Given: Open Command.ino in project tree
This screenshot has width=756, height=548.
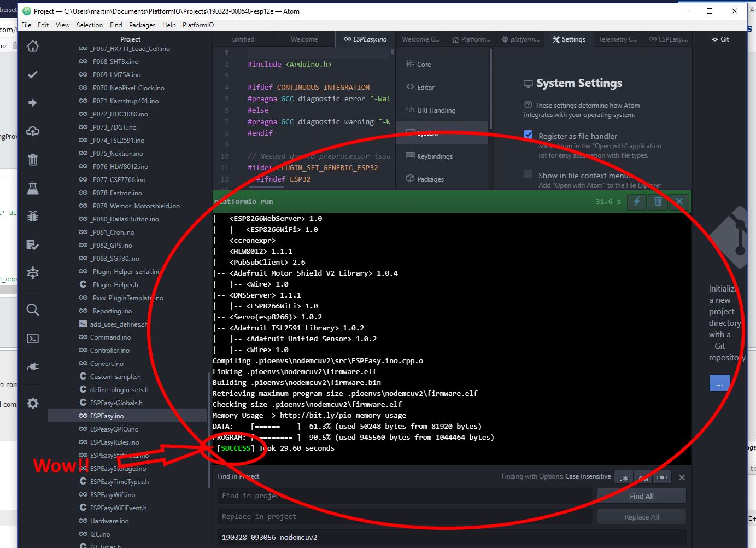Looking at the screenshot, I should (110, 337).
